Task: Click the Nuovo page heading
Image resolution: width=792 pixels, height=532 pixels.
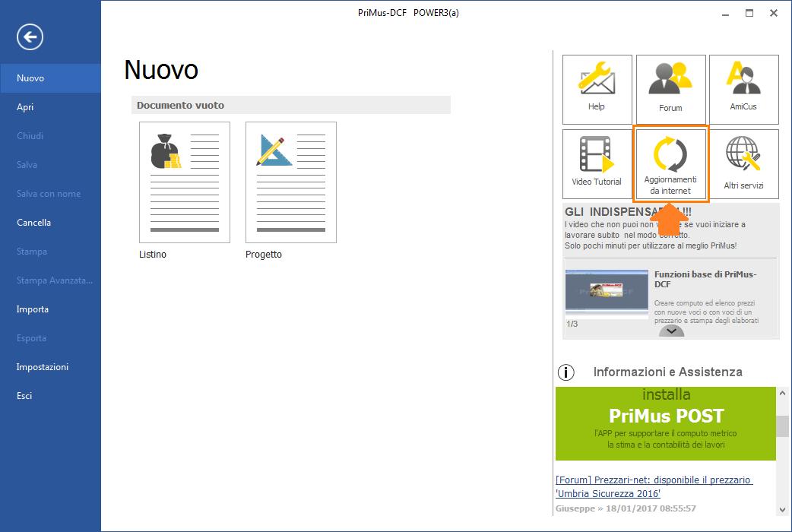Action: point(161,70)
